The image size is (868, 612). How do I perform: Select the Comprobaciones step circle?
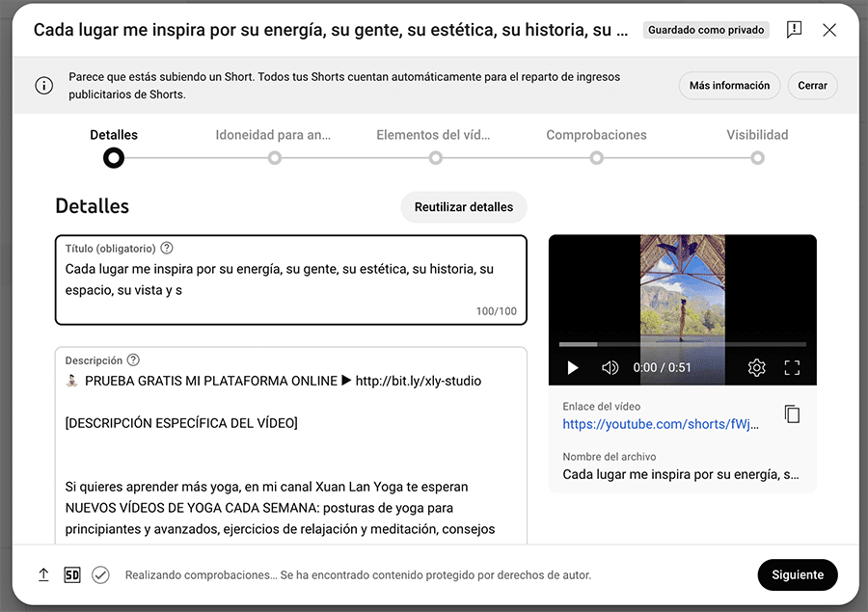point(596,157)
